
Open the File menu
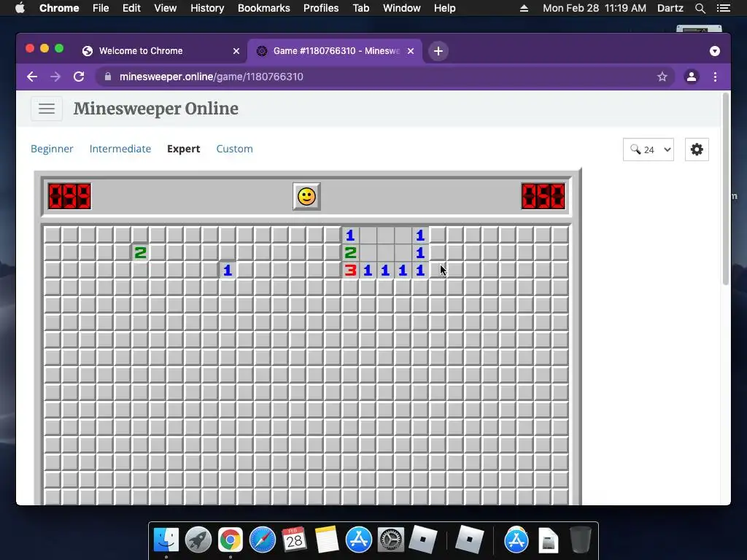[101, 8]
